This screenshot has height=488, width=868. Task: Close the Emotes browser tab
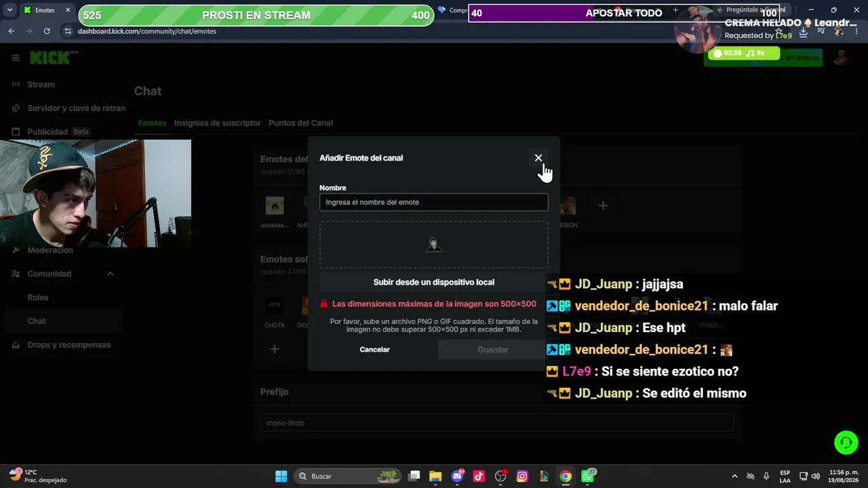coord(68,10)
